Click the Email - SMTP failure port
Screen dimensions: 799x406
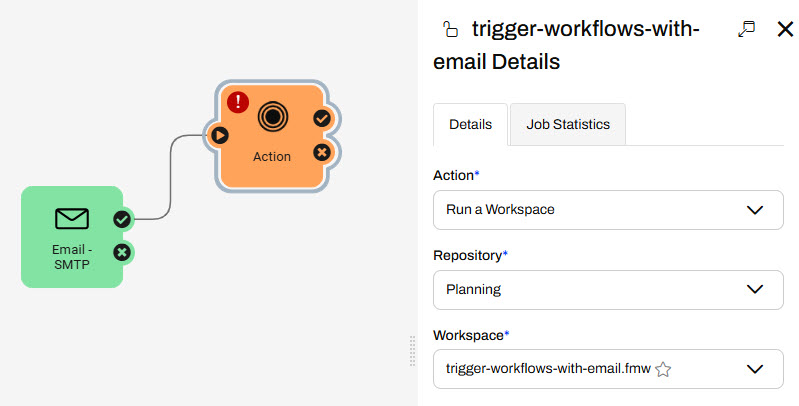(121, 252)
